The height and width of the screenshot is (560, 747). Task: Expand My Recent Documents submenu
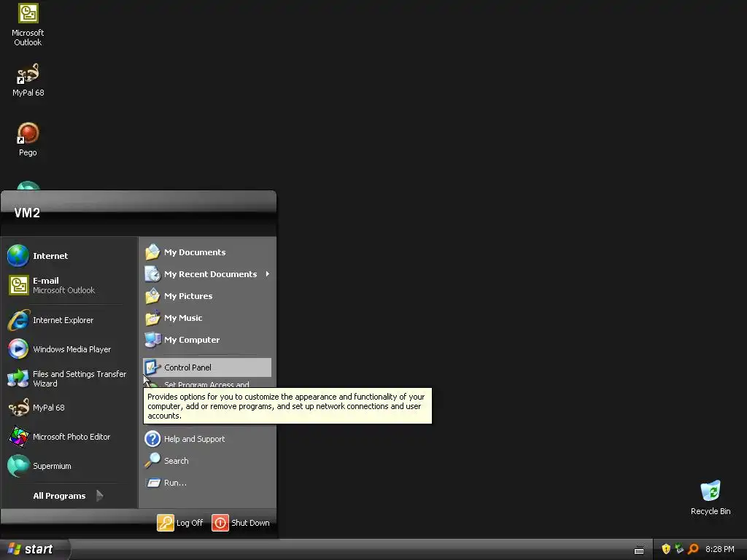pyautogui.click(x=206, y=274)
